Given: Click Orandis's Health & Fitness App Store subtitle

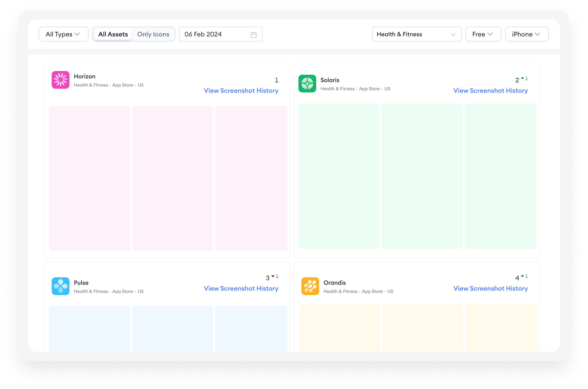Looking at the screenshot, I should [358, 291].
